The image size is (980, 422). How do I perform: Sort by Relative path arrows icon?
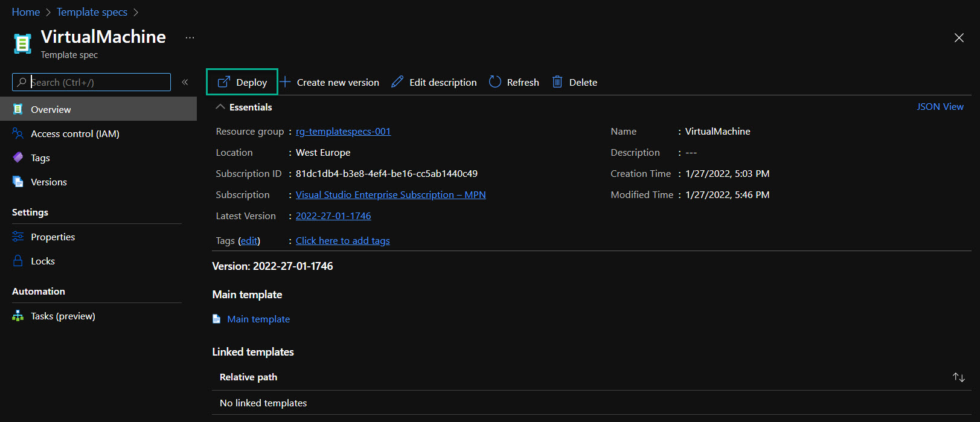959,377
